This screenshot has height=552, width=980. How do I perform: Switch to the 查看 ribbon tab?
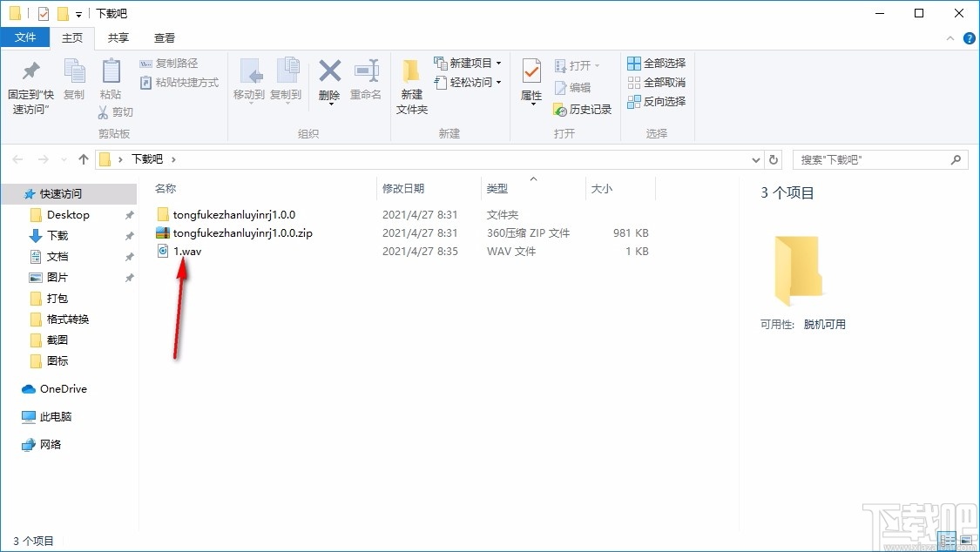[165, 37]
